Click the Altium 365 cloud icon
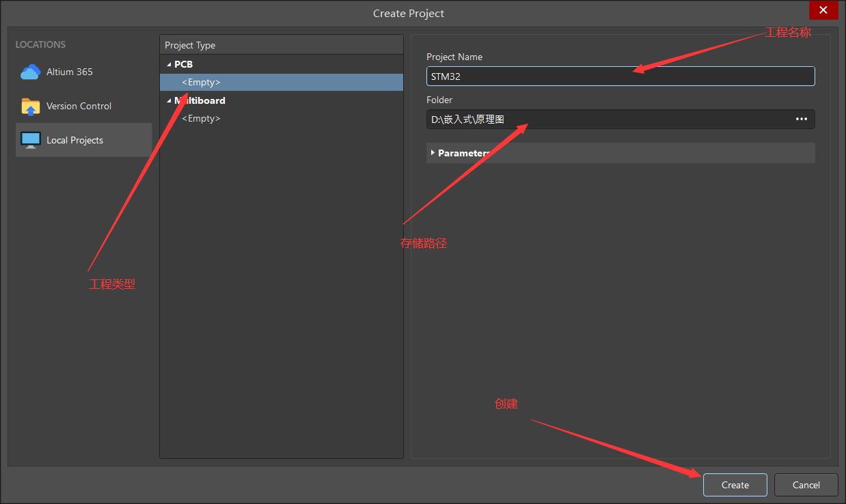The width and height of the screenshot is (846, 504). coord(31,72)
